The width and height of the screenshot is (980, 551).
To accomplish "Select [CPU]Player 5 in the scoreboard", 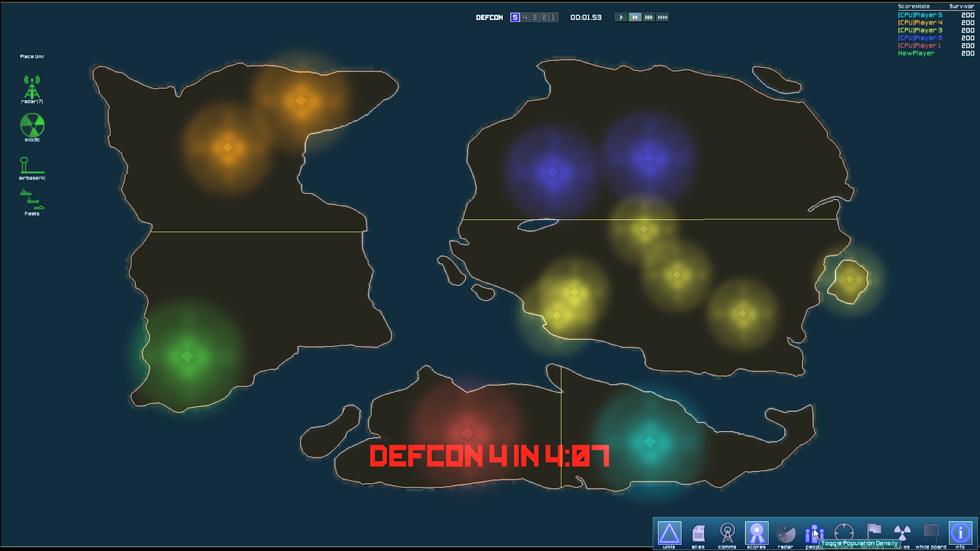I will click(920, 15).
